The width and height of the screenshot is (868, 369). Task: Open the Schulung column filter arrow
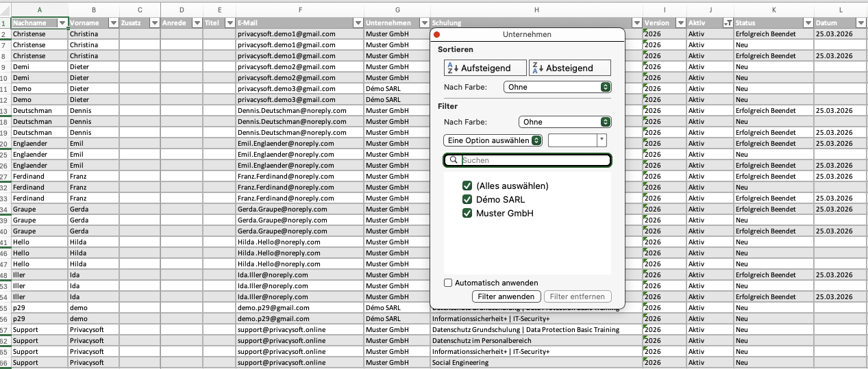[x=636, y=23]
